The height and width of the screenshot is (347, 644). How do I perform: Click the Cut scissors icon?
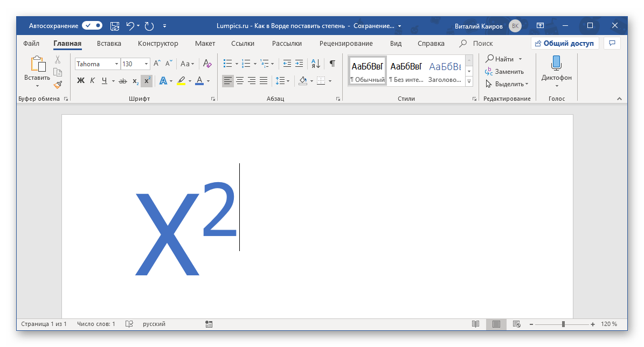pyautogui.click(x=58, y=59)
